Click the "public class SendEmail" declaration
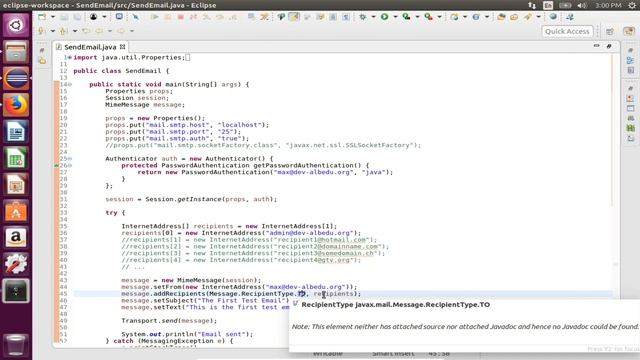The height and width of the screenshot is (360, 640). tap(121, 71)
